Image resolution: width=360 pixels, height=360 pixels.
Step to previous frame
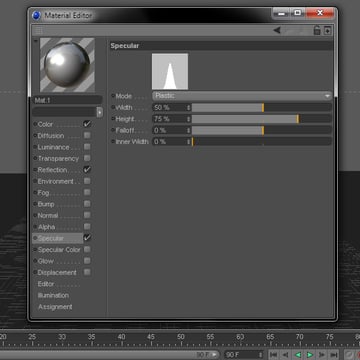point(285,355)
